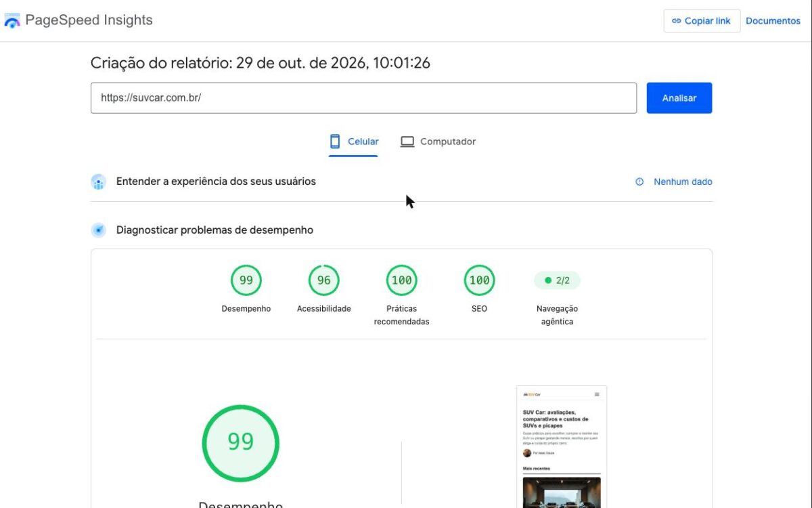Click the Práticas recomendadas label
Viewport: 812px width, 508px height.
(x=402, y=315)
